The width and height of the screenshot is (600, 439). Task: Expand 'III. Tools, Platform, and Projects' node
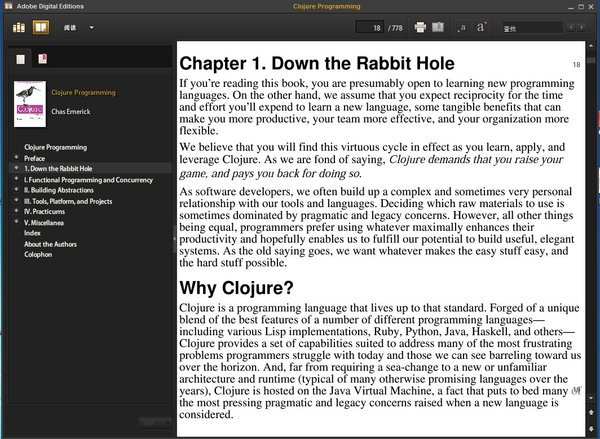click(x=16, y=200)
